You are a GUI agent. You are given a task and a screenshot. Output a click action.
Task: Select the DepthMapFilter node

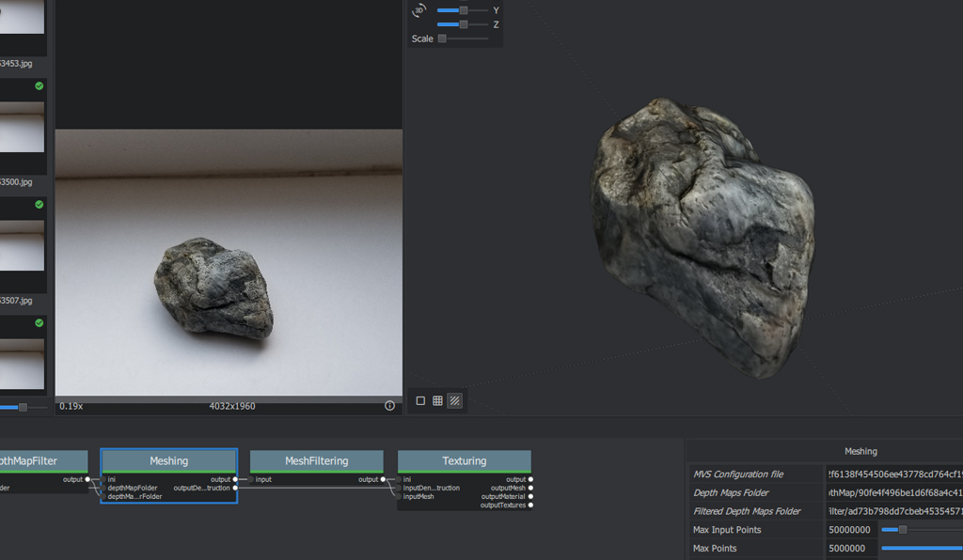pos(38,460)
